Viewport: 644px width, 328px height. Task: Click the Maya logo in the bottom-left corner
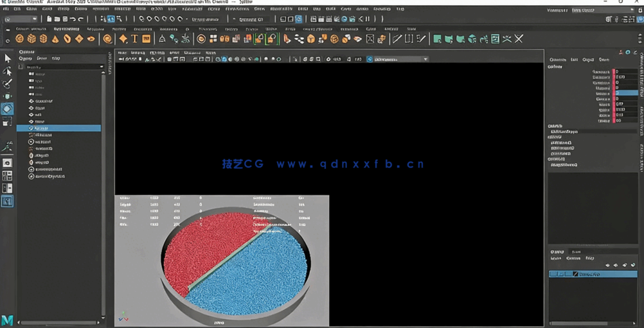click(8, 320)
